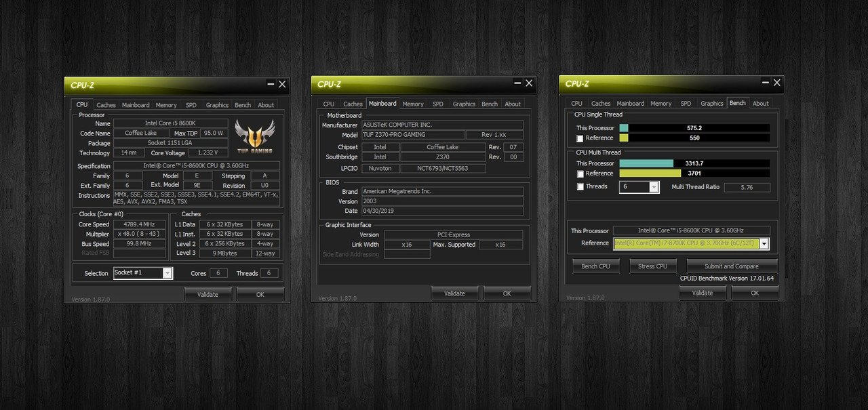Click the single thread reference 550 bar
This screenshot has height=410, width=868.
coord(694,138)
